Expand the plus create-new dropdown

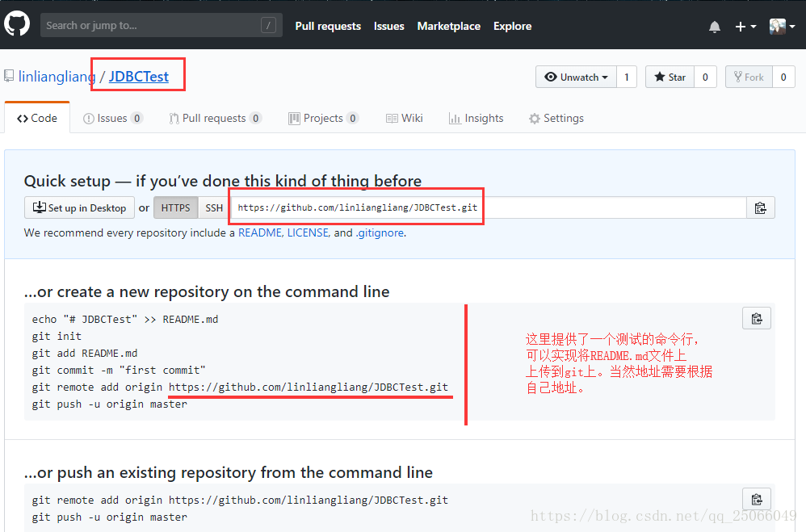(x=745, y=26)
